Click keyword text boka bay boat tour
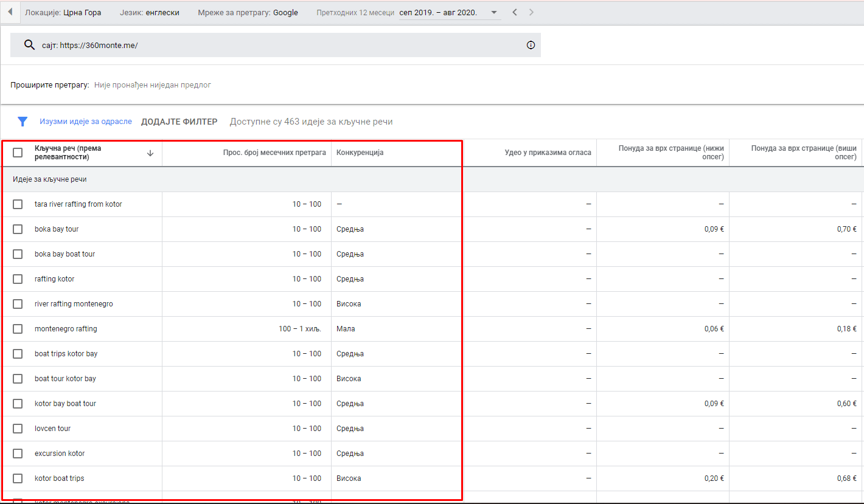Screen dimensions: 864x504 click(x=65, y=254)
